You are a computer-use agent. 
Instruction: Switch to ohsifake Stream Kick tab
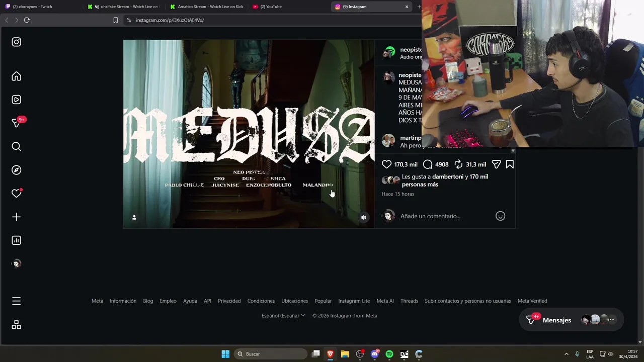coord(124,7)
